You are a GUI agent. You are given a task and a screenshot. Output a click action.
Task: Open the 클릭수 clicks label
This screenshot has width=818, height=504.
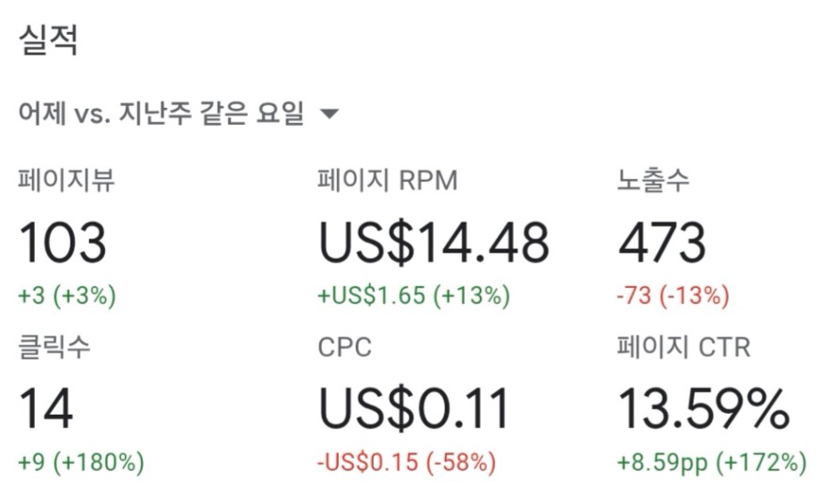click(x=54, y=346)
